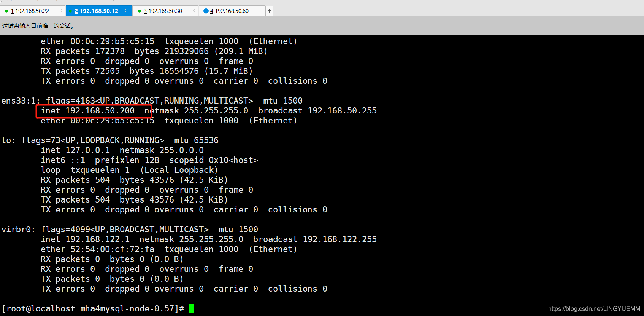Click "flags=73<UP,LOOPBACK,RUNNING>"
This screenshot has height=316, width=644.
pyautogui.click(x=93, y=140)
